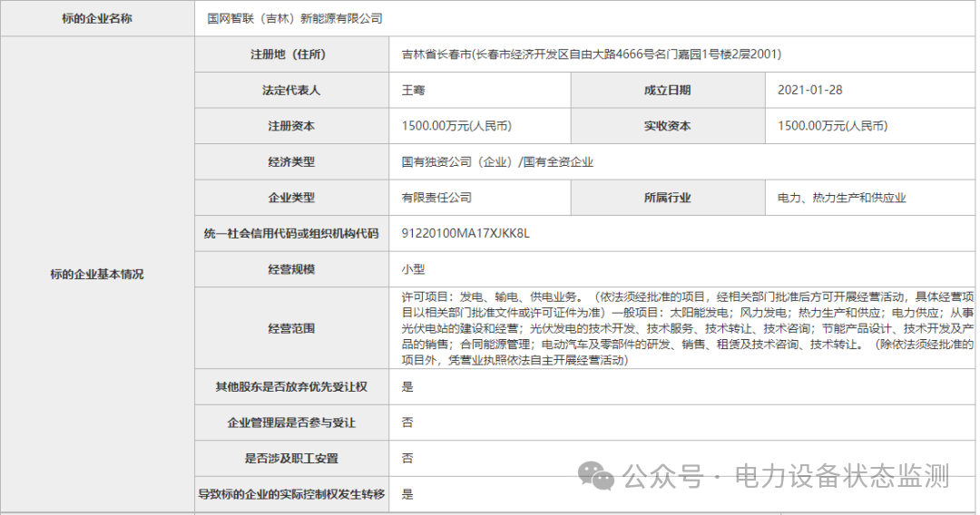Image resolution: width=980 pixels, height=515 pixels.
Task: Select the legal representative name 王骞
Action: pos(414,90)
